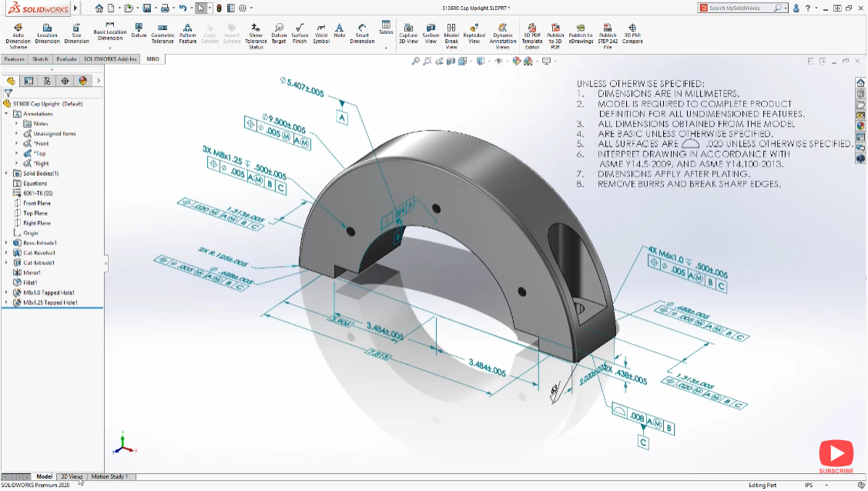868x491 pixels.
Task: Click Basic Location Dimension tool
Action: pos(109,32)
